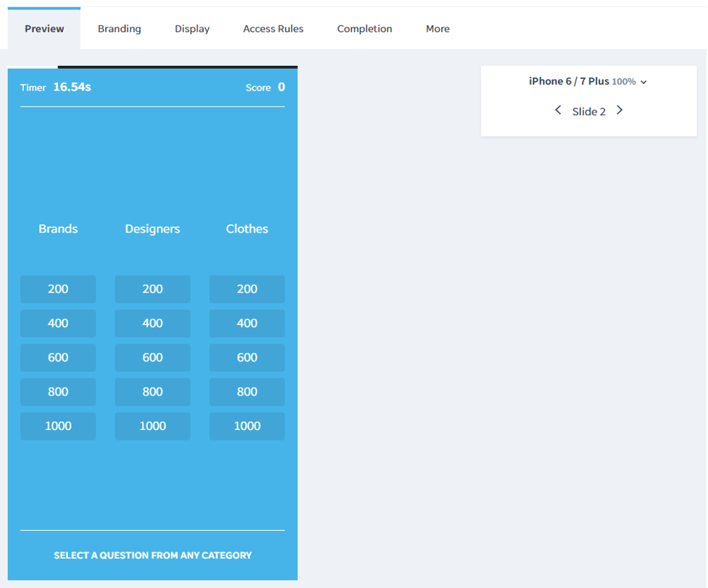Go to the previous slide

click(558, 110)
